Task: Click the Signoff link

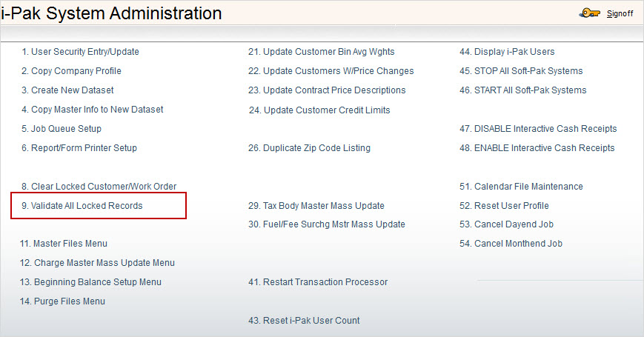Action: click(x=620, y=13)
